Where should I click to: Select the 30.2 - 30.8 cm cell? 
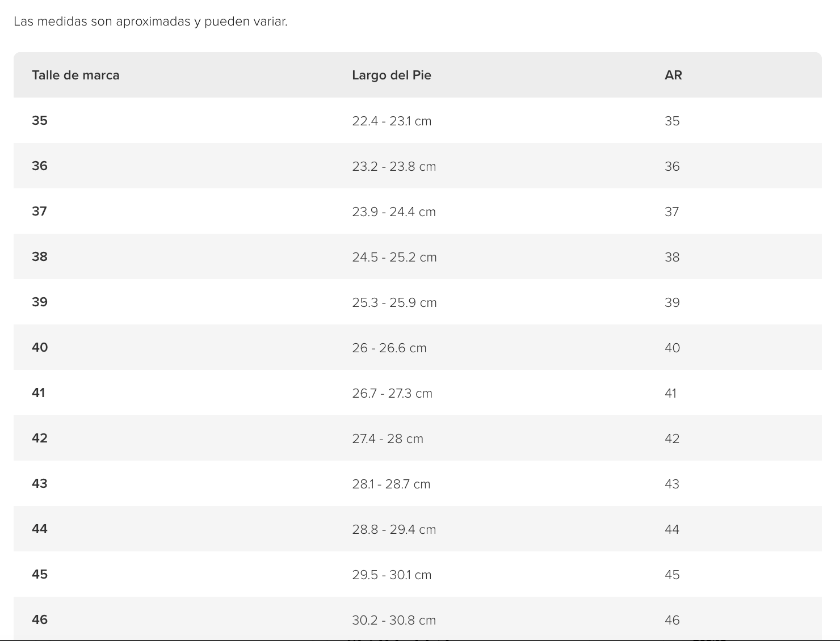tap(394, 620)
